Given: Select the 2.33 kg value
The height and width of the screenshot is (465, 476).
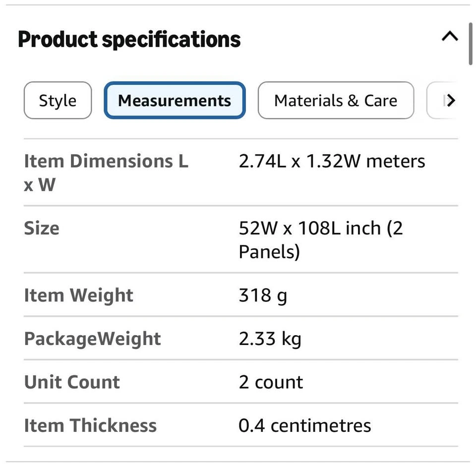Looking at the screenshot, I should 270,339.
